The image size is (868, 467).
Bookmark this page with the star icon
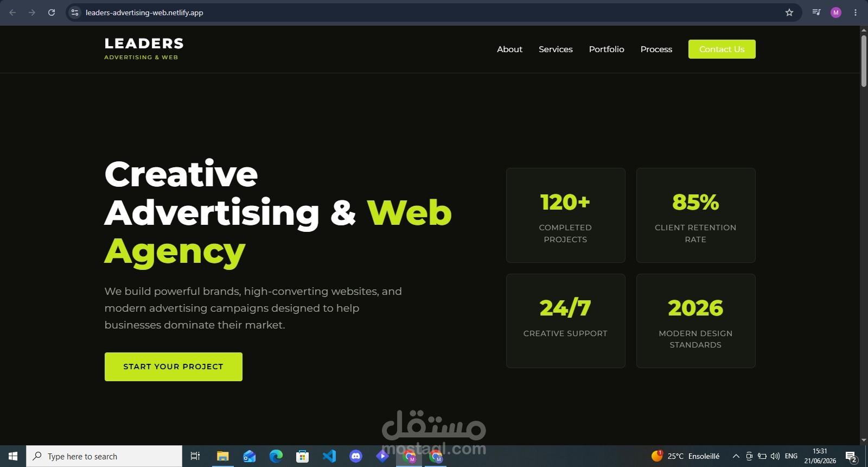click(x=789, y=12)
